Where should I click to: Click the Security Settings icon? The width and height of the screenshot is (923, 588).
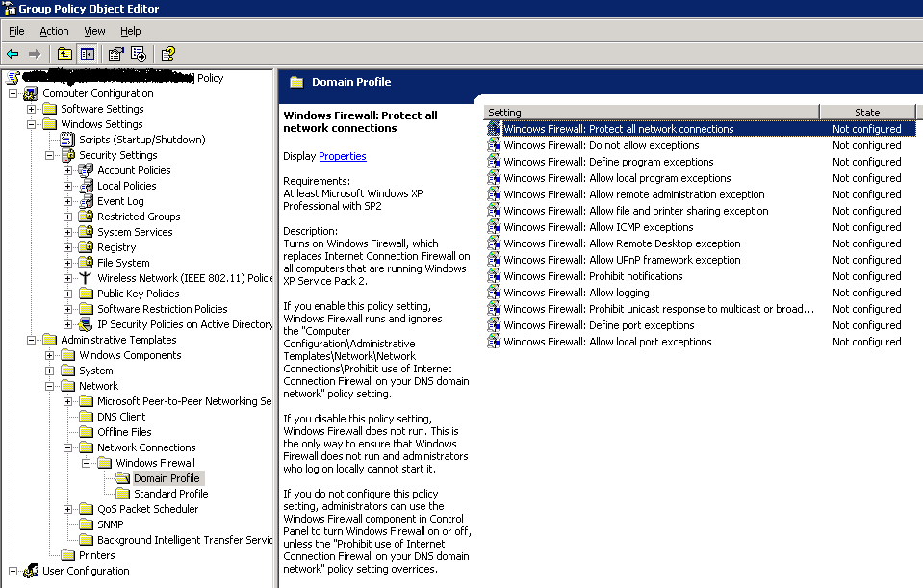click(x=67, y=155)
